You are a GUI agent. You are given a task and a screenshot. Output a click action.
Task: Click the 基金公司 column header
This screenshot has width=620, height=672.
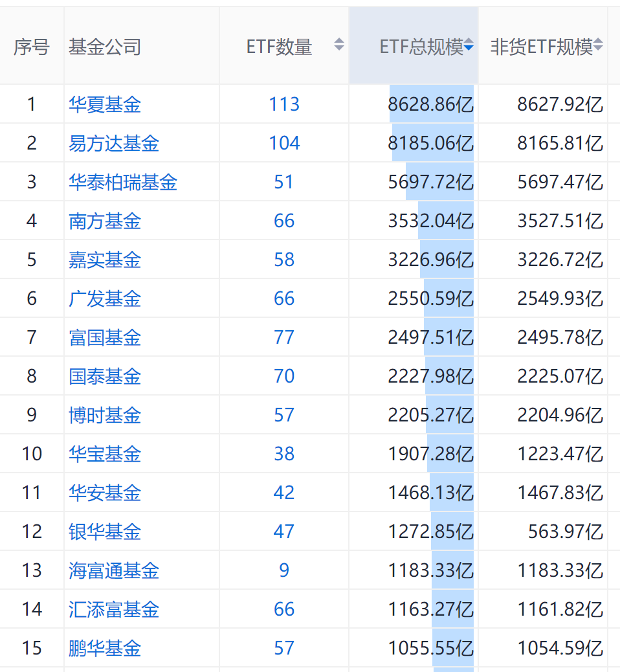pos(105,47)
